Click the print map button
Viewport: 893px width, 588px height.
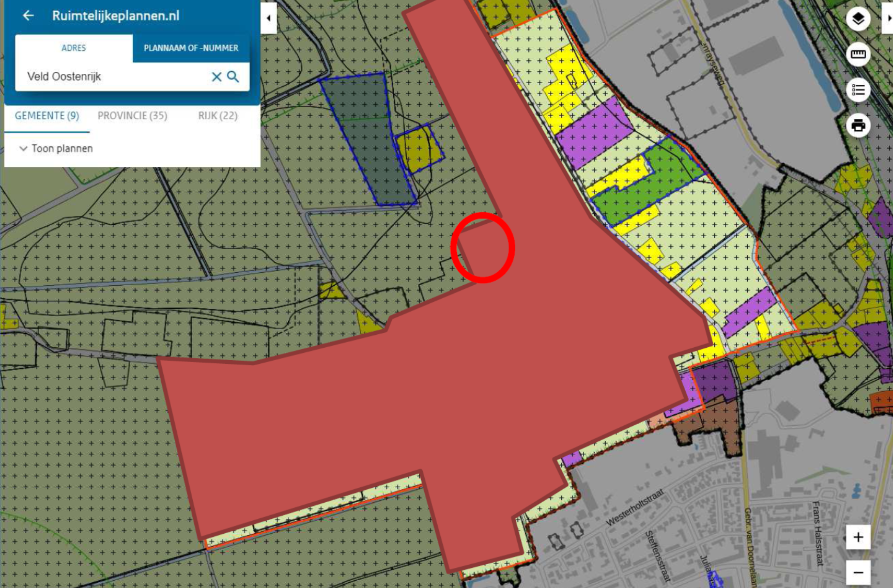(858, 125)
